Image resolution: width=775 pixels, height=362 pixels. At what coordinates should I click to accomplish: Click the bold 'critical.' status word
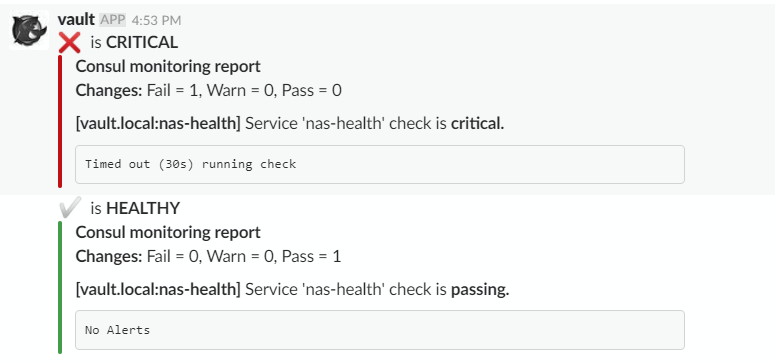pos(477,124)
